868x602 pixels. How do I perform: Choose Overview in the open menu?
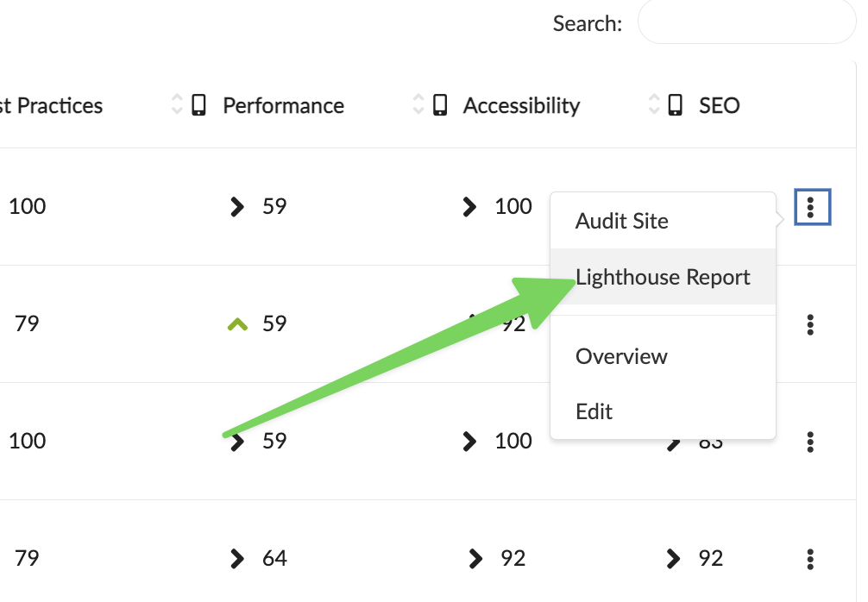tap(621, 356)
